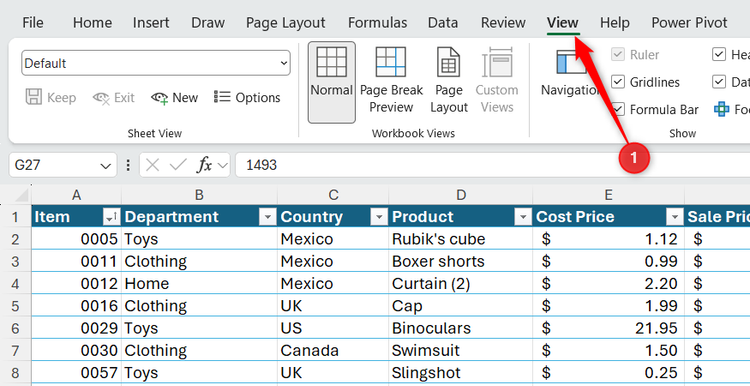Create a New sheet view

175,98
